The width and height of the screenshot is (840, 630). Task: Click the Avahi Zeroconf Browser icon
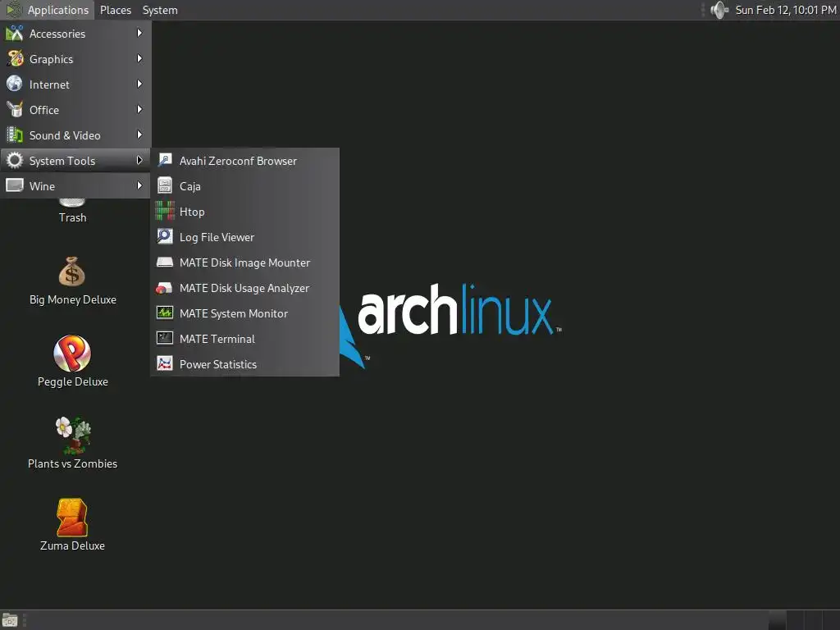tap(165, 160)
